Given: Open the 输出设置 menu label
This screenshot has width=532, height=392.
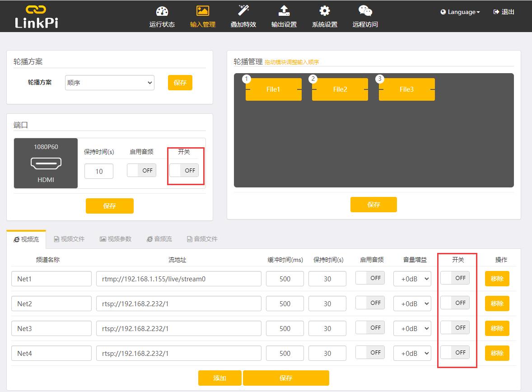Looking at the screenshot, I should click(x=284, y=24).
